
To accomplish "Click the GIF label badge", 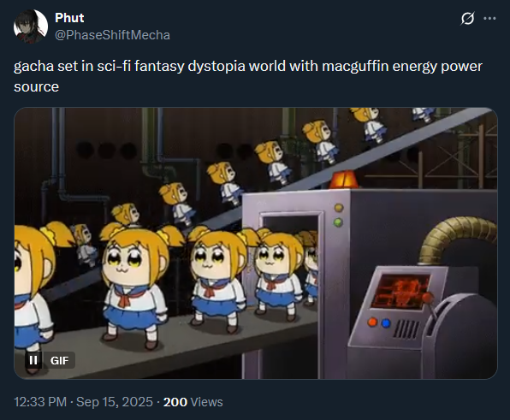I will point(60,360).
